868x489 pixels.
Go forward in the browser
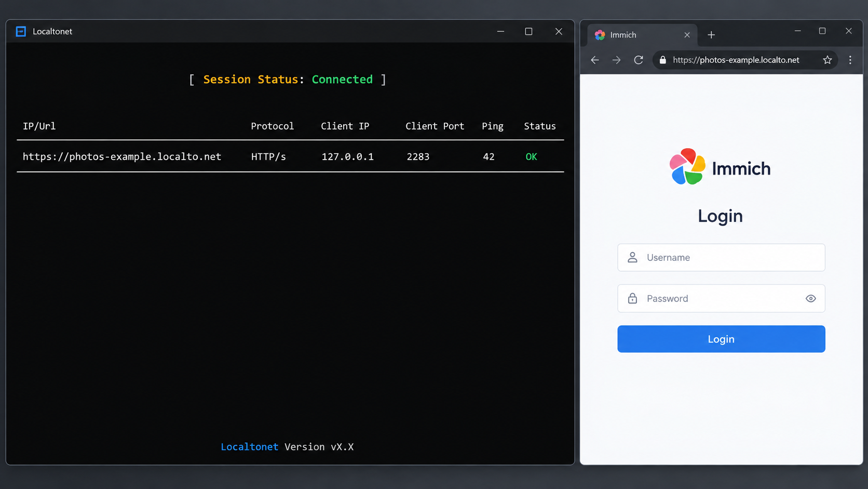click(616, 60)
